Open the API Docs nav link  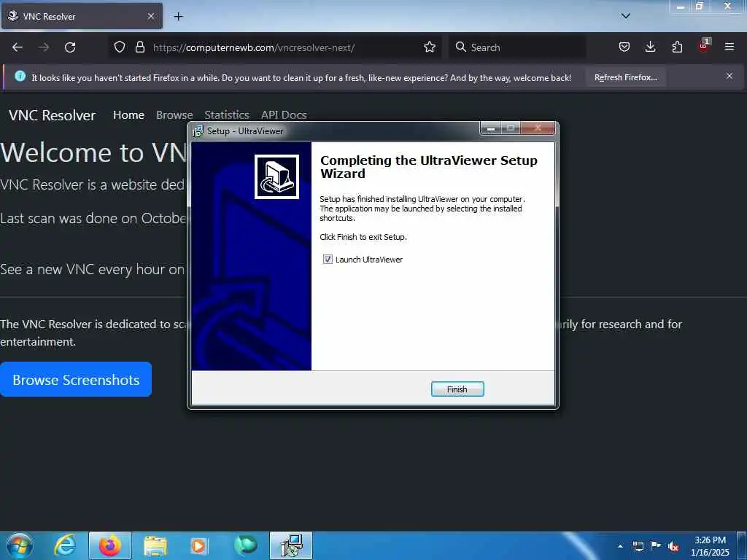(284, 114)
